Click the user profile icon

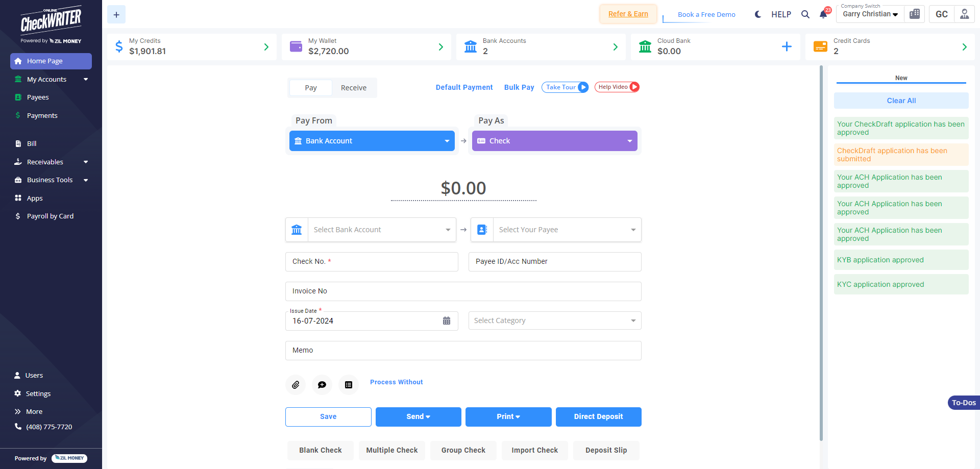click(964, 14)
